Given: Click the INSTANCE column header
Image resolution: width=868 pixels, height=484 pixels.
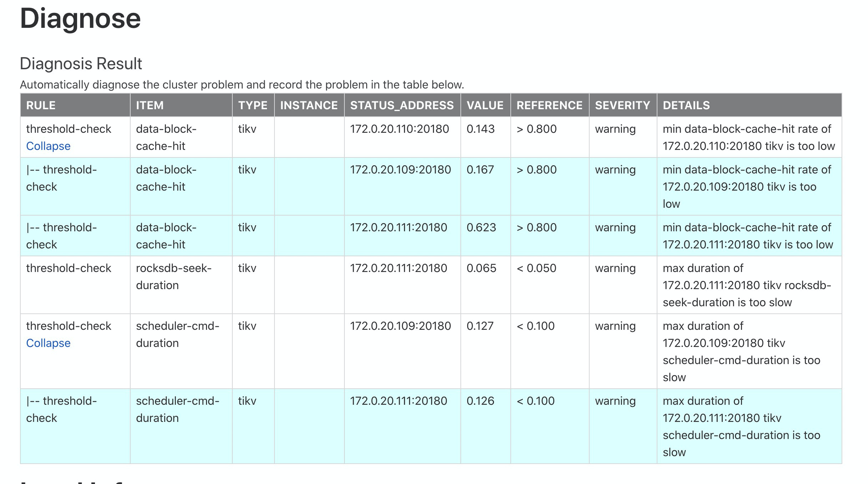Looking at the screenshot, I should pyautogui.click(x=309, y=105).
